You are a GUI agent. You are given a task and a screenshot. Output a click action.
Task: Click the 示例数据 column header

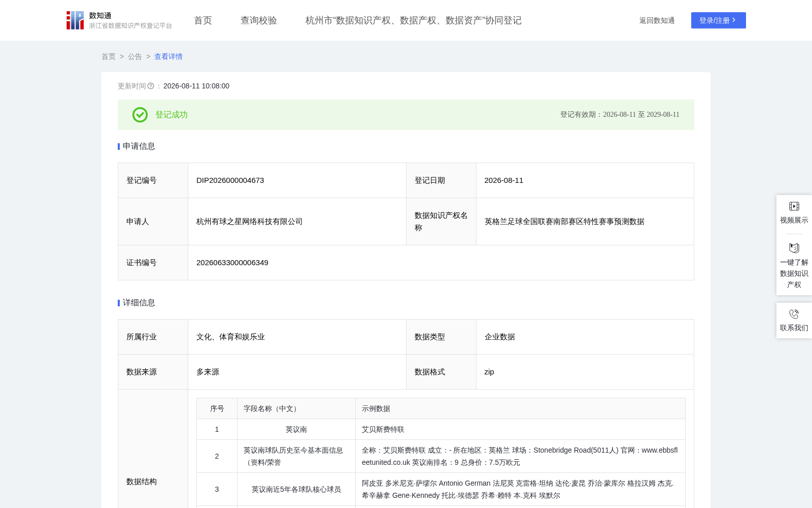coord(520,408)
